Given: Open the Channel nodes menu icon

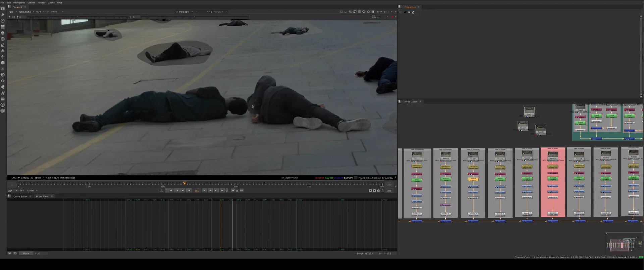Looking at the screenshot, I should pyautogui.click(x=3, y=27).
